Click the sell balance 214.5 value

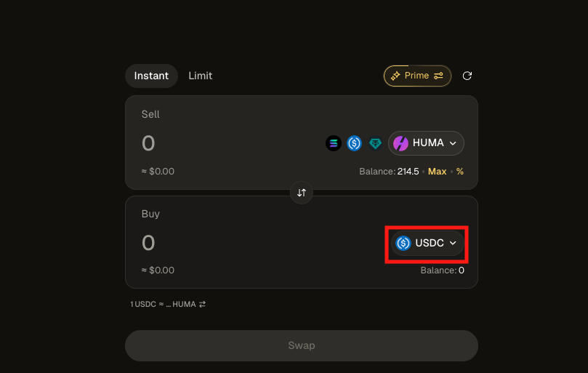click(x=408, y=172)
